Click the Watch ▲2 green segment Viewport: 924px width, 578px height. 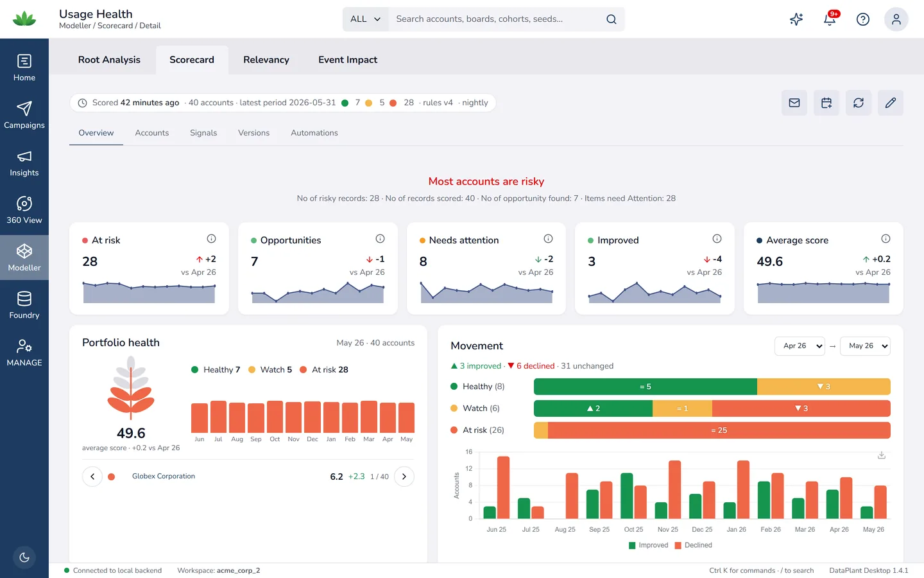[x=594, y=408]
